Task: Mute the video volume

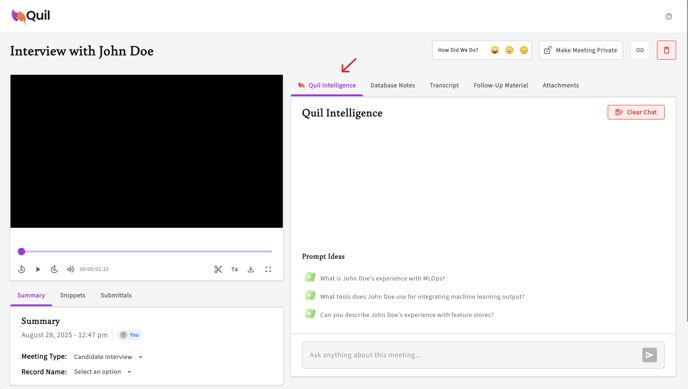Action: pos(70,269)
